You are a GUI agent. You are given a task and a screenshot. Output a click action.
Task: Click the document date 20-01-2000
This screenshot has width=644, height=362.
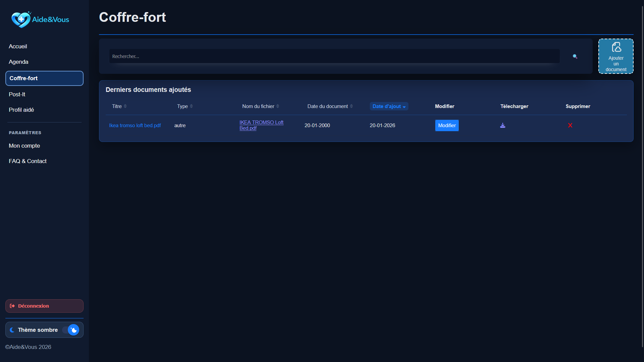click(x=317, y=125)
